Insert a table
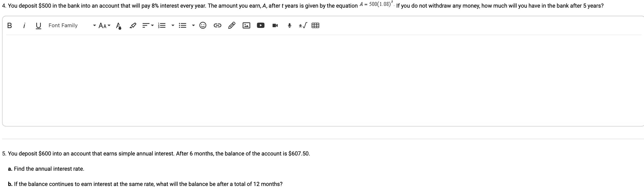 point(315,25)
